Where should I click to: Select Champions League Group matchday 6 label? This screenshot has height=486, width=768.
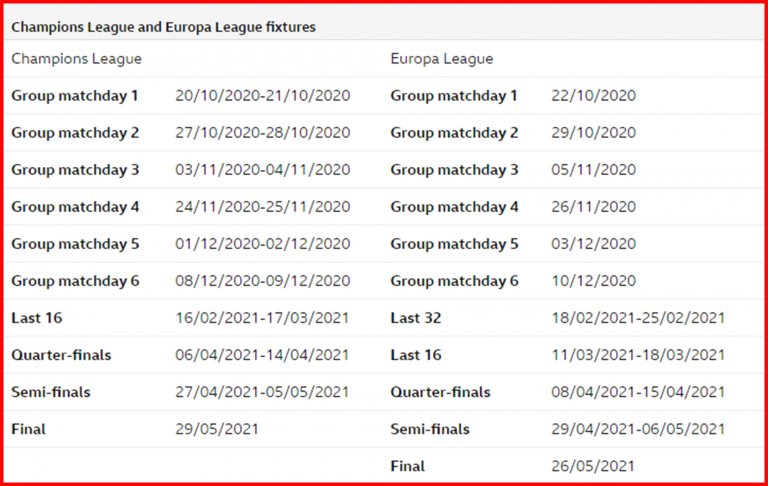coord(75,281)
